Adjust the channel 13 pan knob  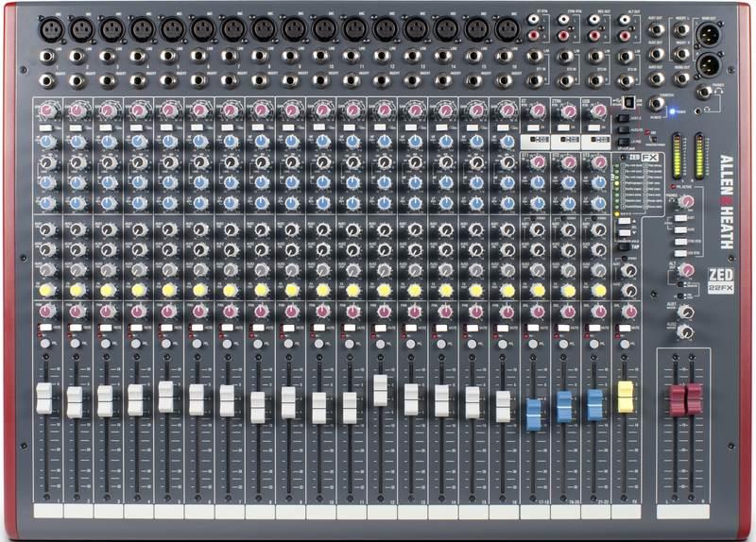(x=414, y=312)
